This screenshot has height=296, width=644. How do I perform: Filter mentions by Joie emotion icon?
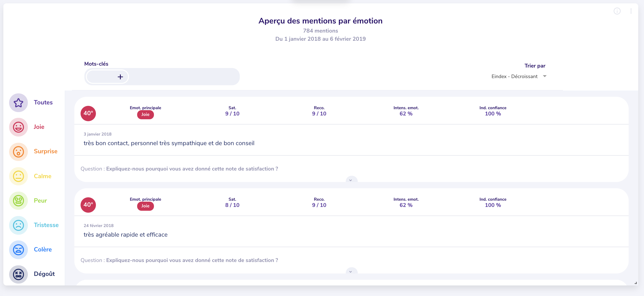pos(18,127)
